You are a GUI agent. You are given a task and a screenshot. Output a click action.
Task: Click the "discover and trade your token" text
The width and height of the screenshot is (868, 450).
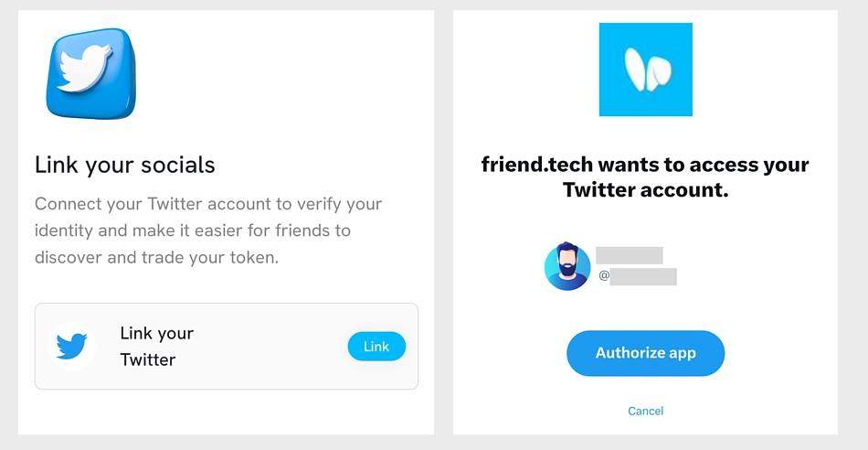click(156, 258)
